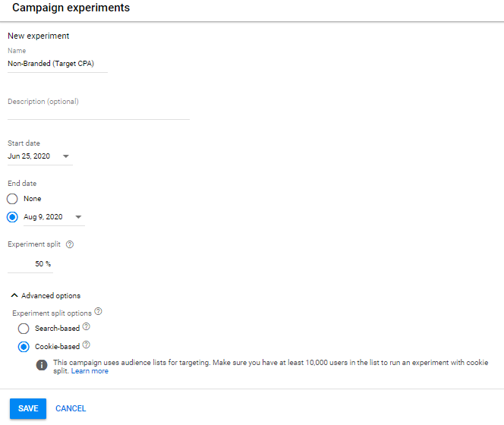Click the Cookie-based help question mark
Screen dimensions: 504x425
click(x=86, y=345)
